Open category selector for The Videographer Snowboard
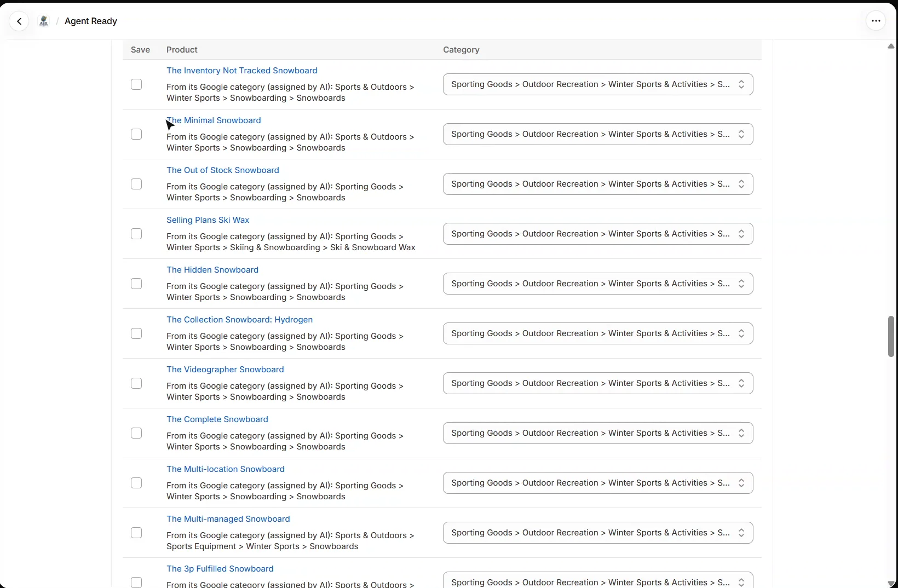Image resolution: width=898 pixels, height=588 pixels. tap(598, 383)
